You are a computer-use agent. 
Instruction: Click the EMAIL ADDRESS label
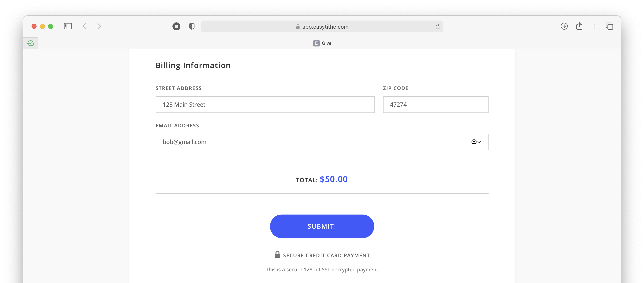coord(177,126)
